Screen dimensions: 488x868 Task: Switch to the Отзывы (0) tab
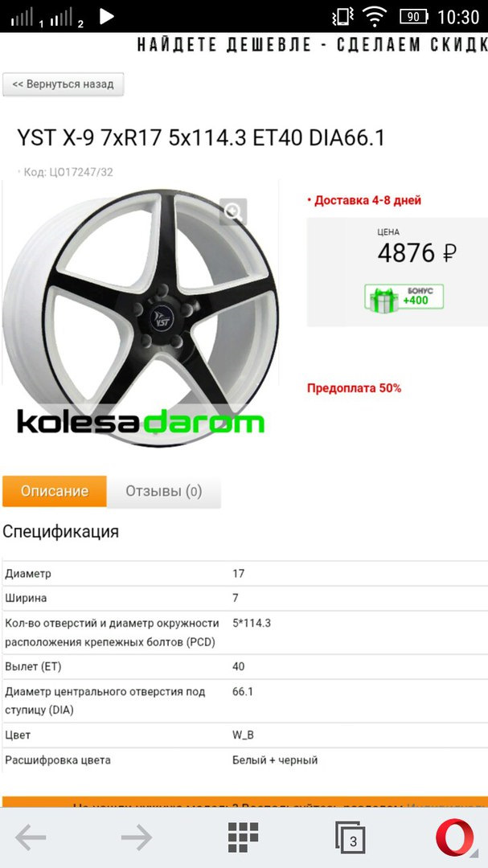163,491
